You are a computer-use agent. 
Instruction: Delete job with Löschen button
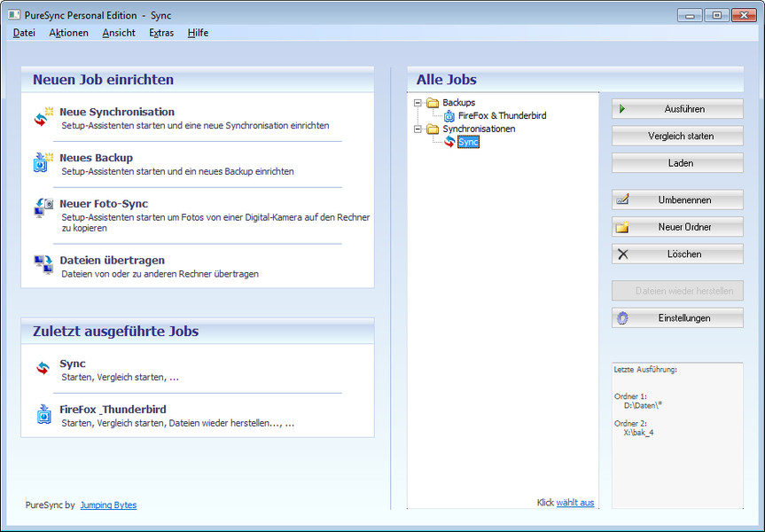point(677,254)
